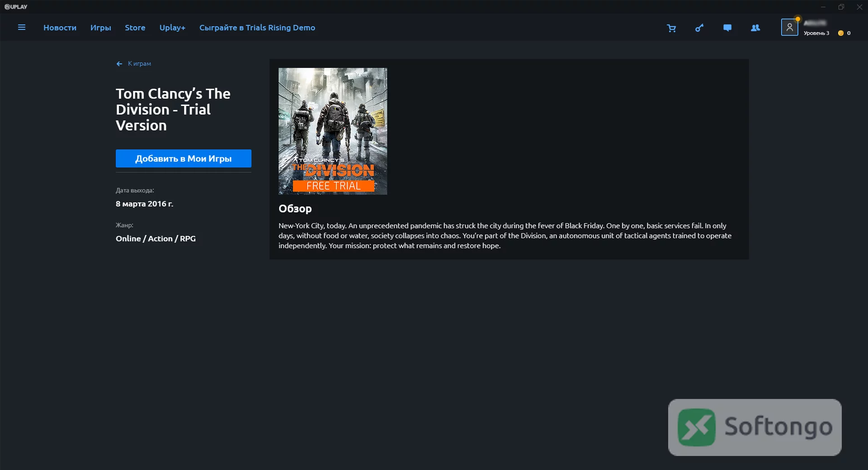Click the genre Online / Action / RPG
The image size is (868, 470).
(156, 238)
